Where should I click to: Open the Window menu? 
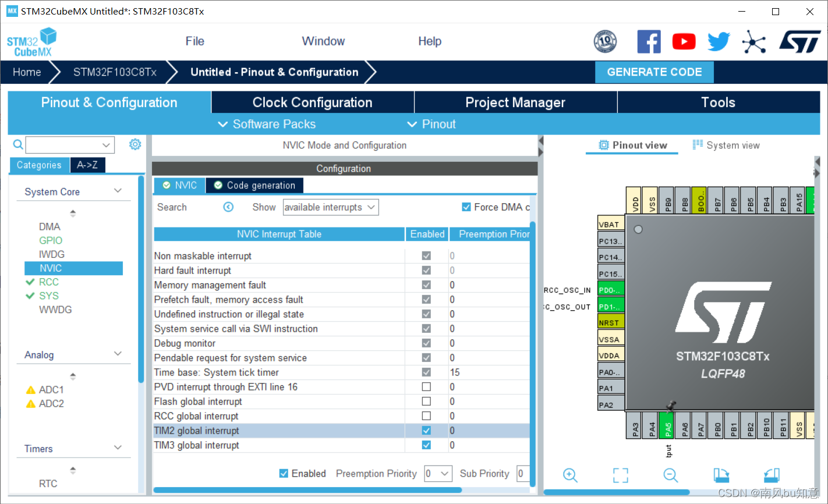click(323, 41)
